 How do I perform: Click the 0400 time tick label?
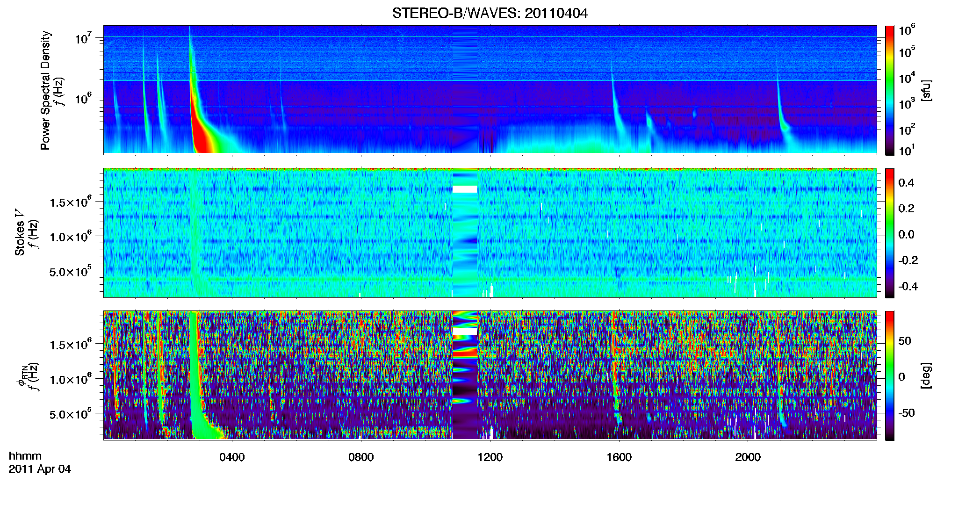point(232,457)
